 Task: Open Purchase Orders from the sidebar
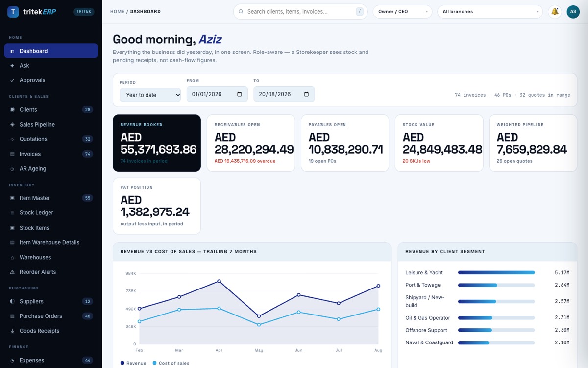[51, 316]
